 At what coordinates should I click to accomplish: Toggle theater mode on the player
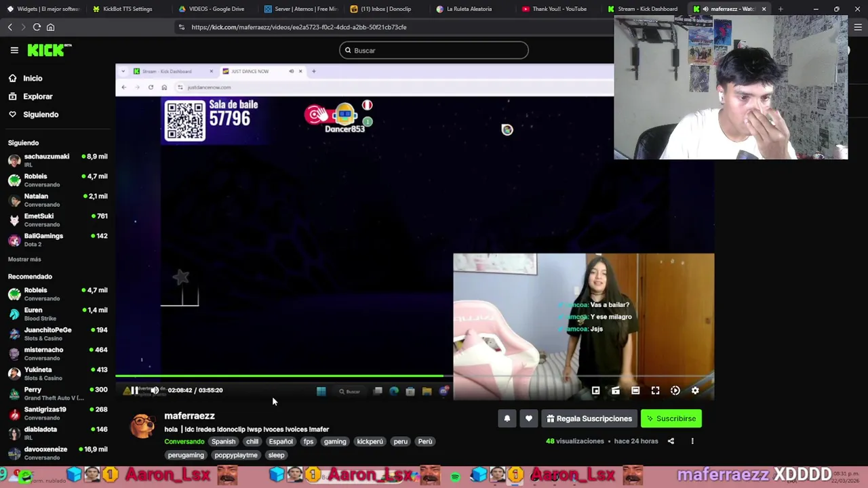tap(635, 390)
